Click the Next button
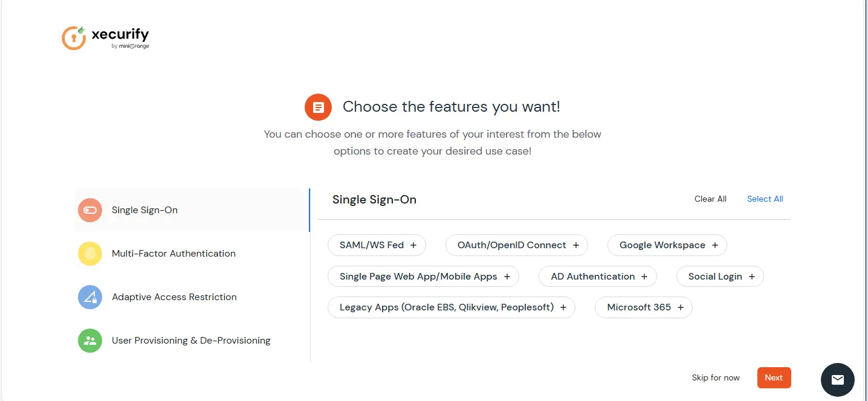Viewport: 868px width, 401px height. pos(774,377)
